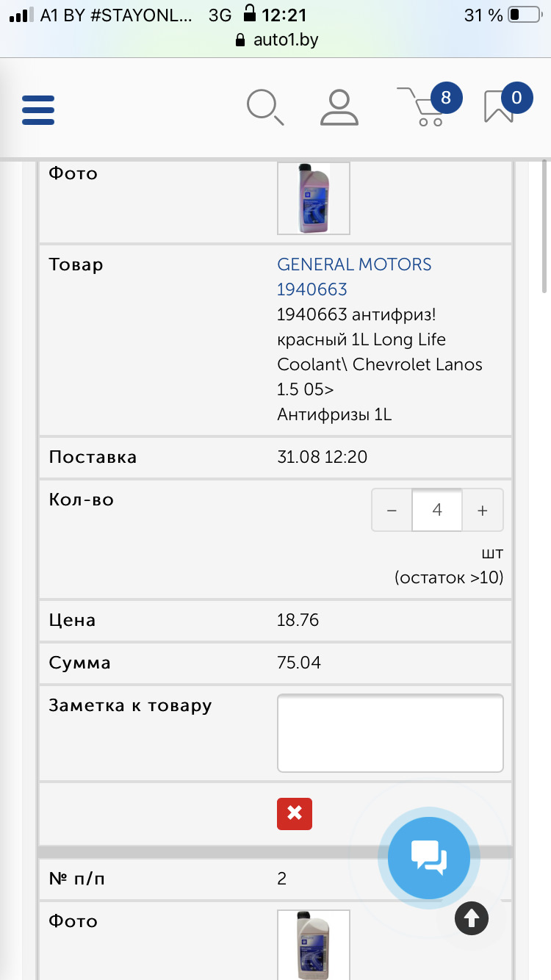Tap the time 12:21 in the status bar

click(x=284, y=15)
